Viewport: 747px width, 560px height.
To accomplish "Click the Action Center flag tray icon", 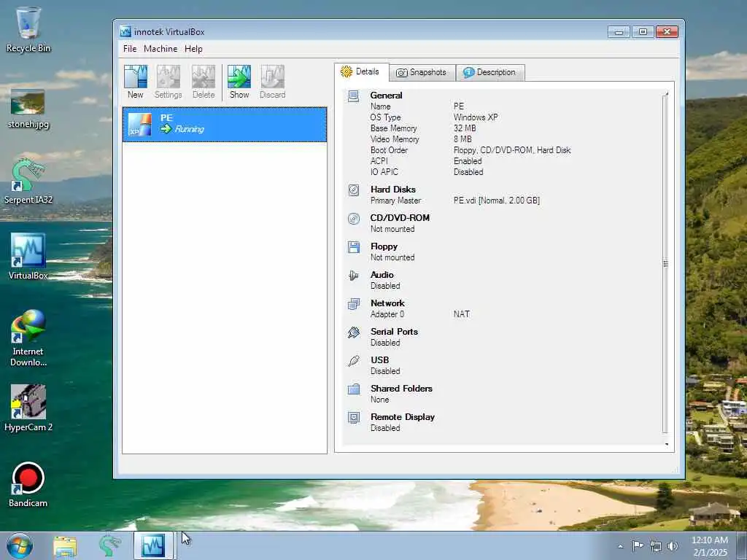I will pos(638,545).
